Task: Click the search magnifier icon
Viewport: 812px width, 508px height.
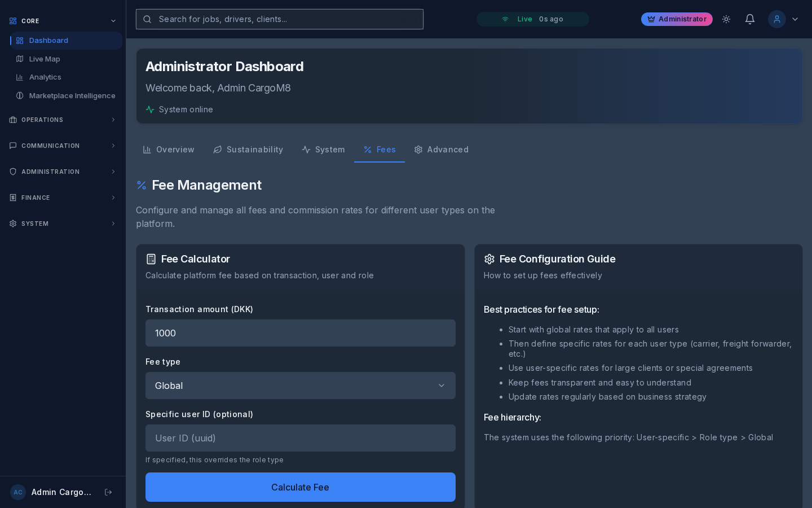Action: tap(147, 19)
